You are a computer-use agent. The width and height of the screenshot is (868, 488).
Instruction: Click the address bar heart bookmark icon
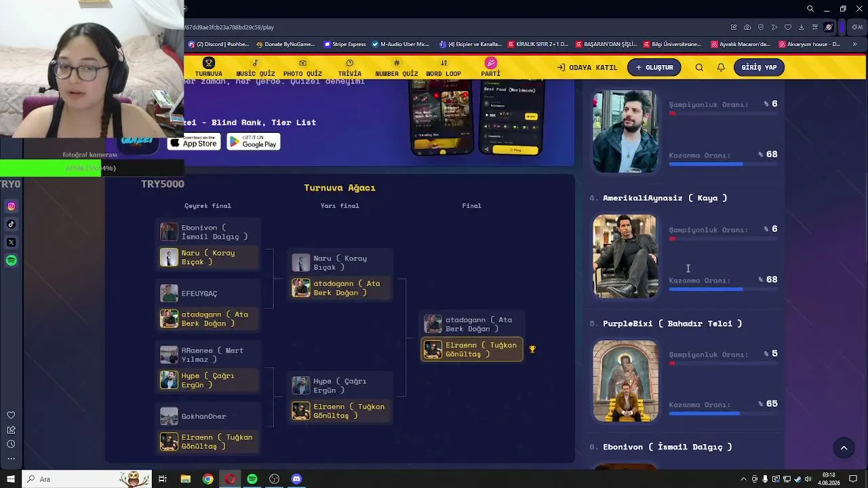pos(788,27)
